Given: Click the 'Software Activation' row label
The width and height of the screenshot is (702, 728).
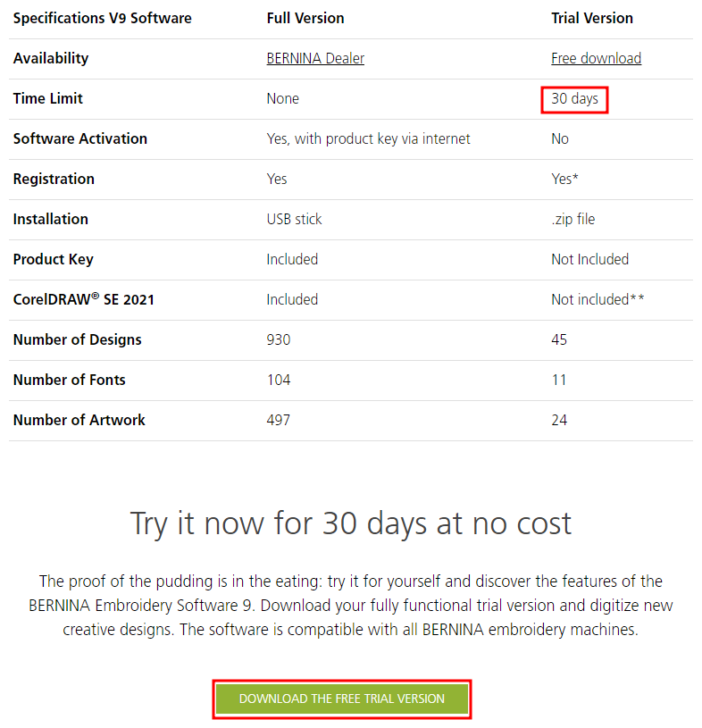Looking at the screenshot, I should 79,138.
